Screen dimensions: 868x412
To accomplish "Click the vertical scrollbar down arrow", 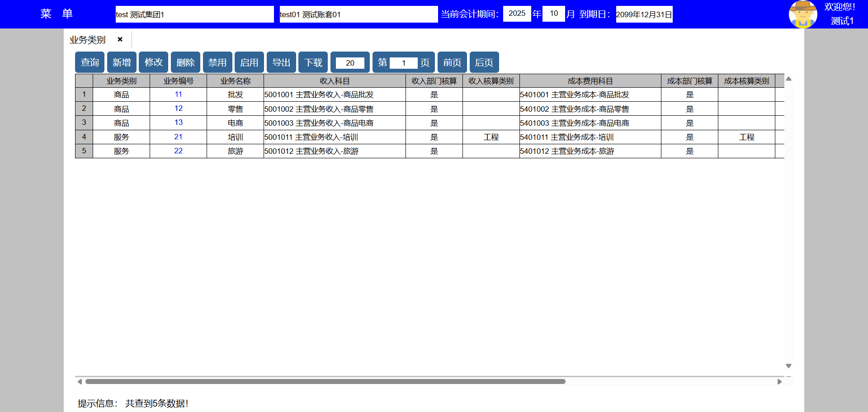I will [x=788, y=365].
